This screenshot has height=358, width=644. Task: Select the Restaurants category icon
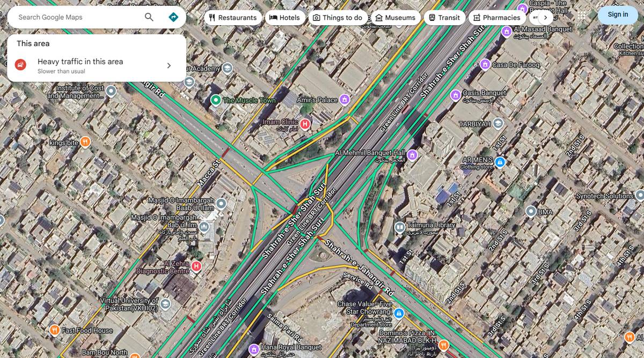click(x=212, y=17)
